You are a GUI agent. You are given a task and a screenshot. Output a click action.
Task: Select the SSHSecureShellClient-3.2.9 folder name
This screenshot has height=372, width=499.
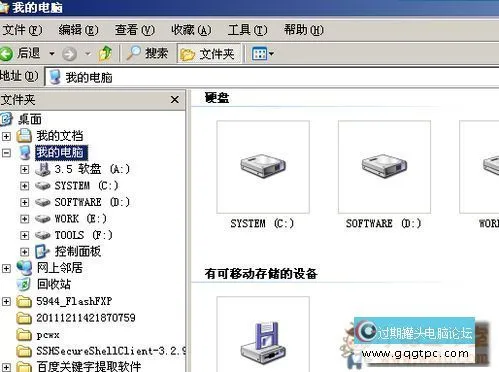(x=111, y=351)
